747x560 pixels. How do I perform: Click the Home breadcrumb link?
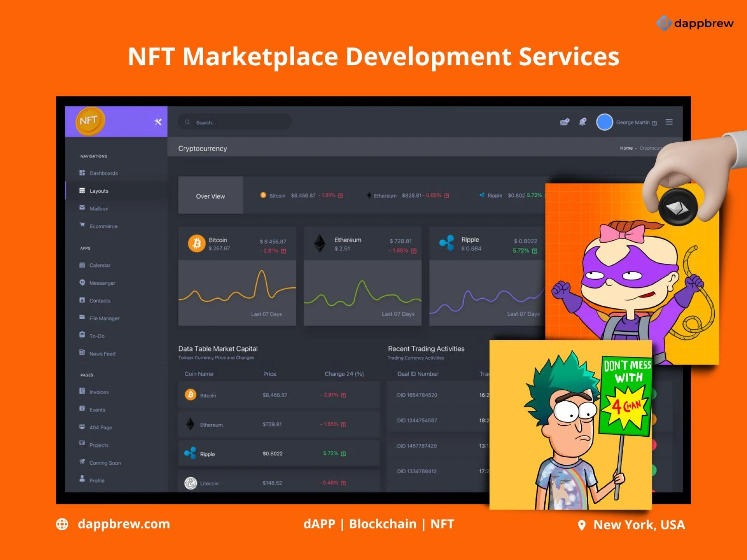[626, 148]
